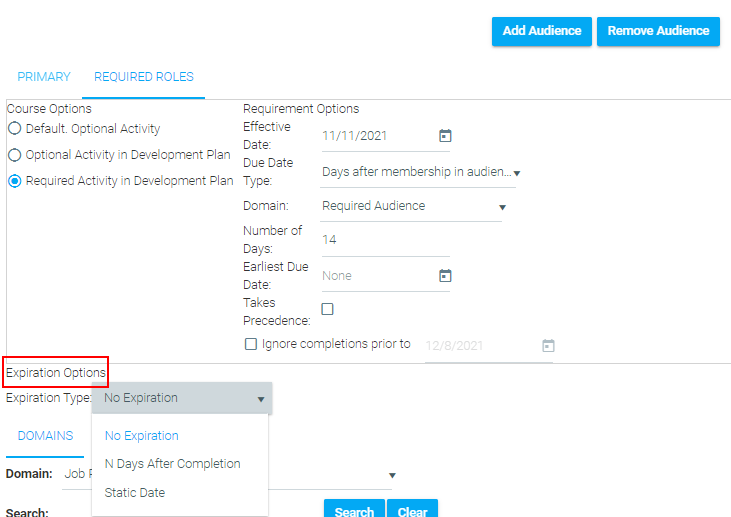Open the Ignore completions date calendar icon
The height and width of the screenshot is (517, 731).
[548, 345]
